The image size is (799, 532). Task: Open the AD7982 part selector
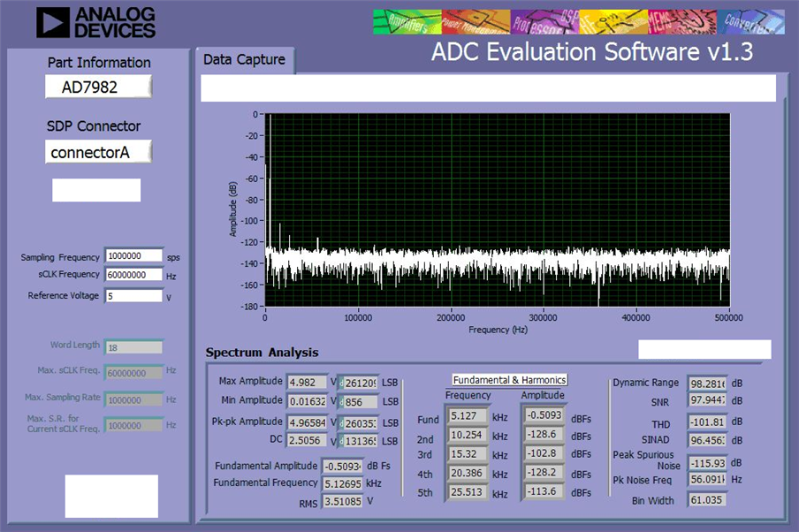pos(98,87)
